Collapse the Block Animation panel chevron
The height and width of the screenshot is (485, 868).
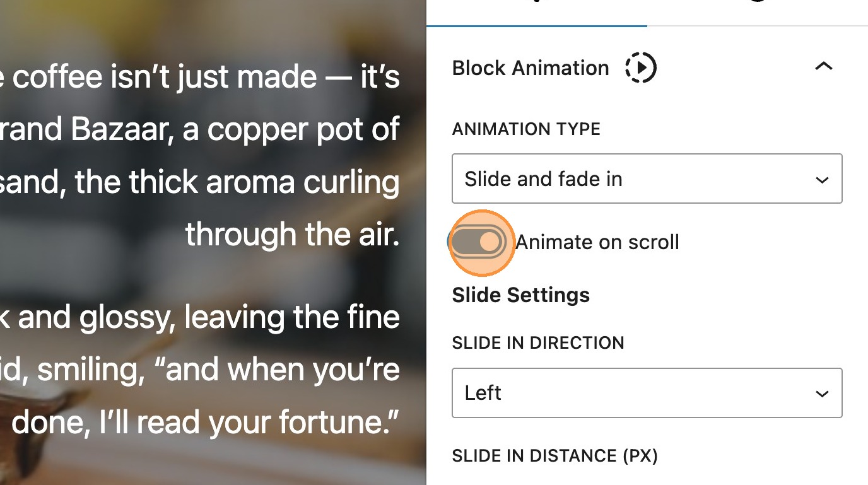point(823,66)
